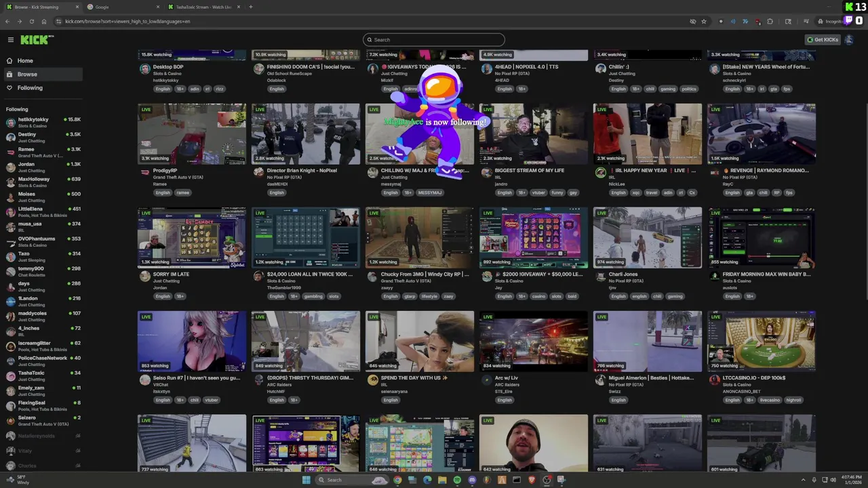Open PoliceChaseNetwork in following list
Screen dimensions: 868x488
42,361
